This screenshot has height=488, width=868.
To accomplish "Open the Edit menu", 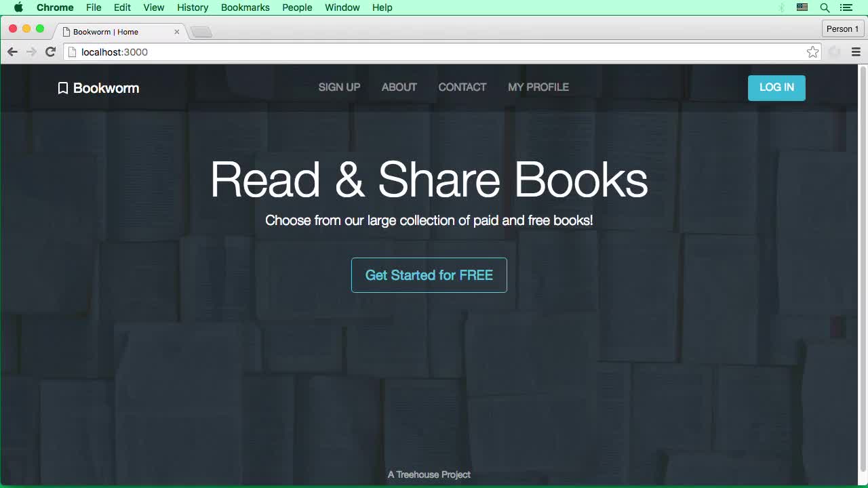I will [x=122, y=7].
